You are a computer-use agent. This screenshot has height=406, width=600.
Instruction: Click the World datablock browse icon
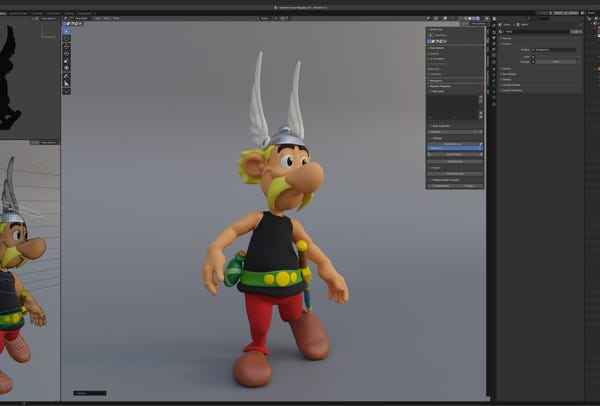[501, 32]
